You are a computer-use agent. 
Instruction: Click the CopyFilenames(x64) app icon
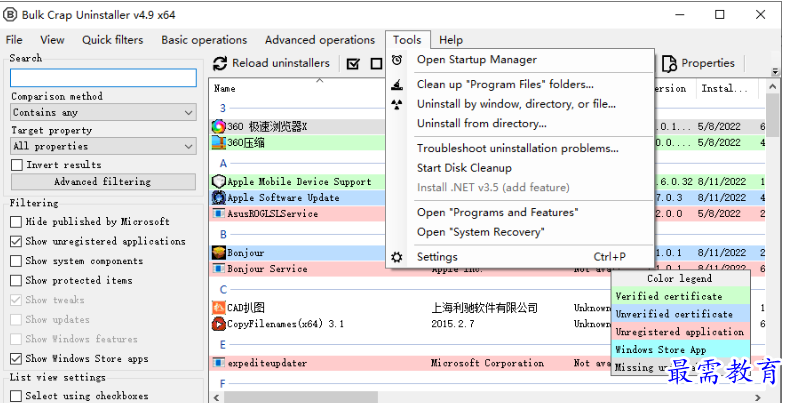pyautogui.click(x=219, y=324)
